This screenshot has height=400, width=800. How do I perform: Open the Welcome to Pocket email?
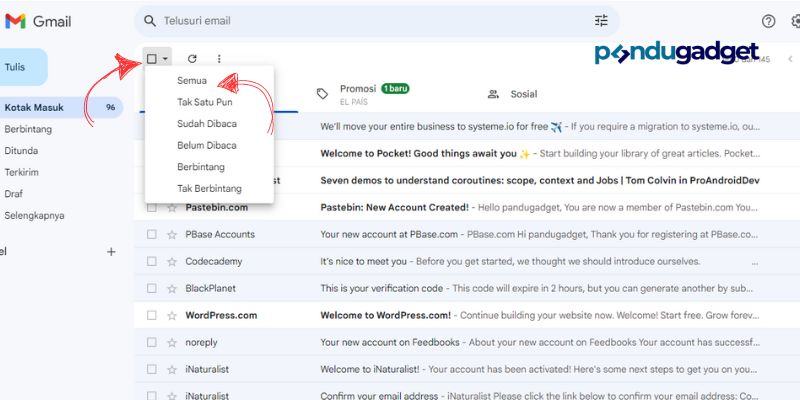pyautogui.click(x=540, y=154)
